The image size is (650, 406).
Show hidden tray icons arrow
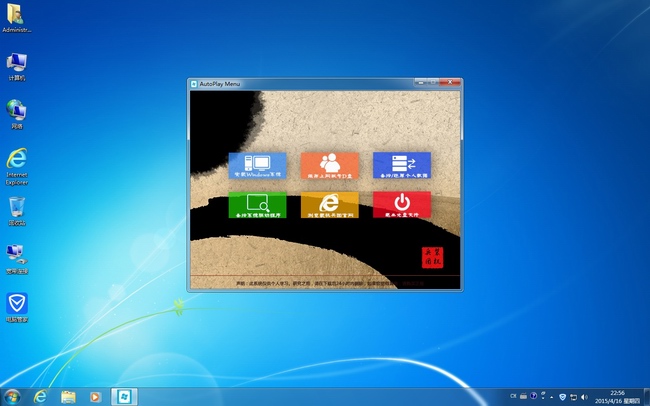click(x=552, y=397)
